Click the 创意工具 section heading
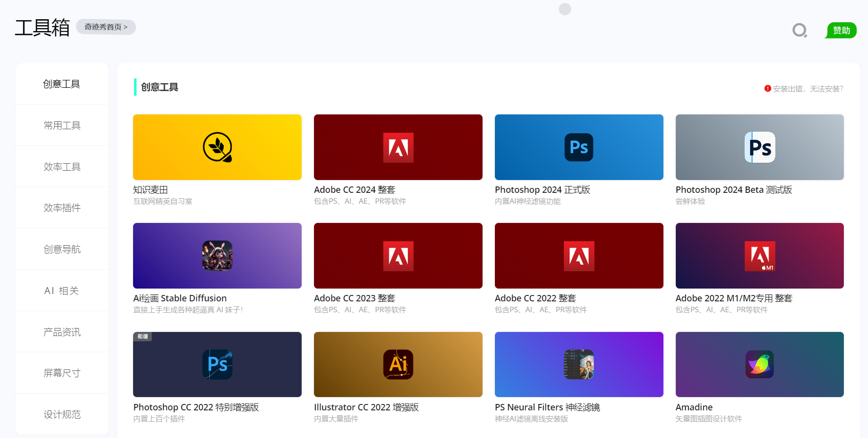 pos(160,87)
